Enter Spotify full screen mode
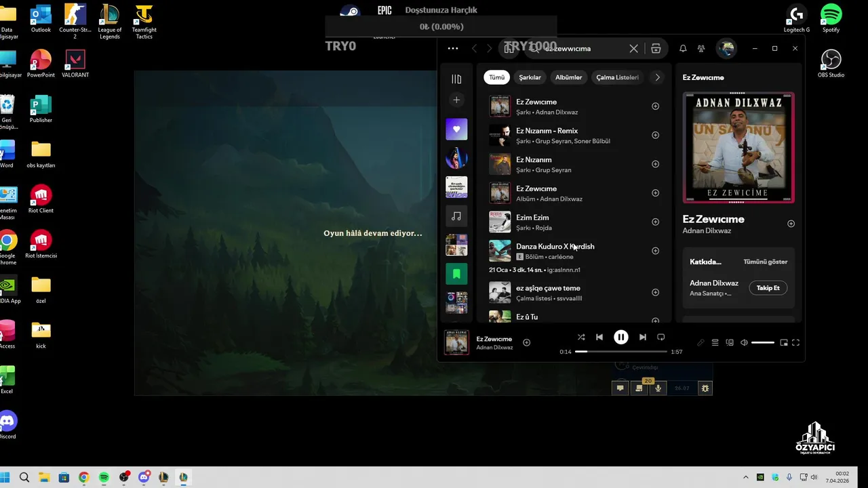 click(x=796, y=343)
